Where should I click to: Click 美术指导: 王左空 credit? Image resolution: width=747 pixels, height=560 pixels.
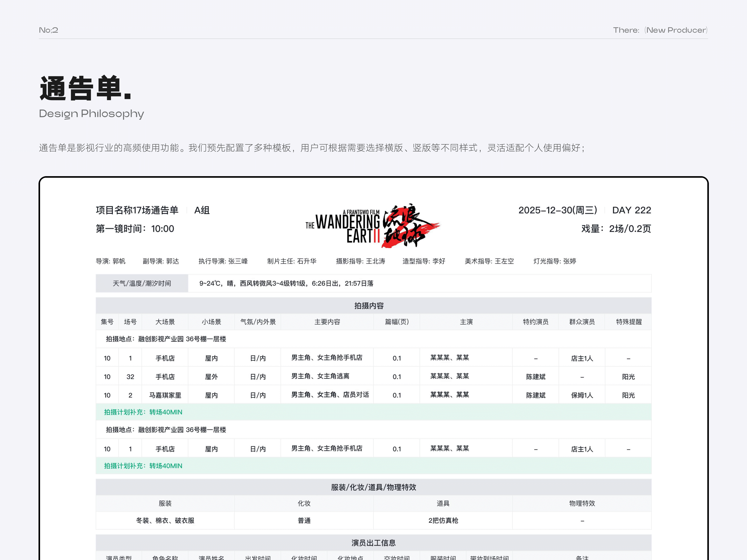[489, 261]
